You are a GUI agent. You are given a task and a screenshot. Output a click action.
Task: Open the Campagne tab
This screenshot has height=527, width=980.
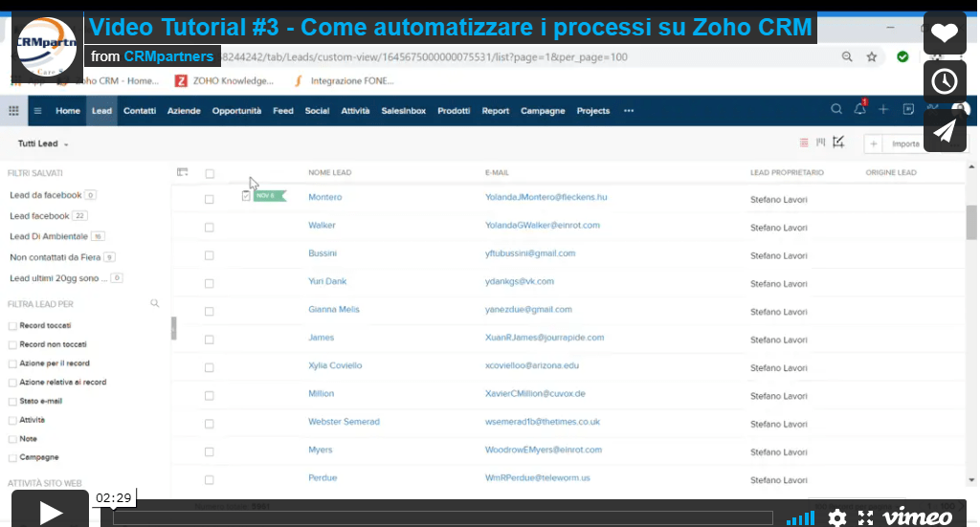[x=543, y=111]
